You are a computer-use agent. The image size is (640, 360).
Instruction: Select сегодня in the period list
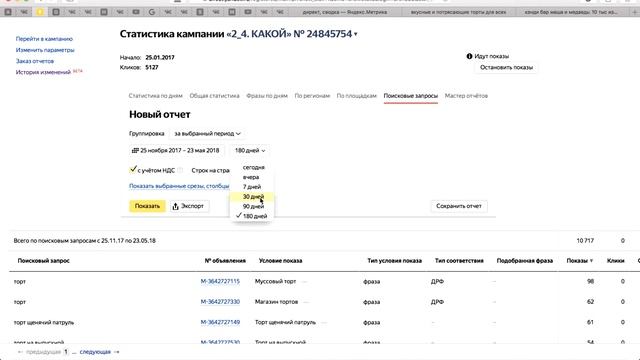pyautogui.click(x=253, y=167)
